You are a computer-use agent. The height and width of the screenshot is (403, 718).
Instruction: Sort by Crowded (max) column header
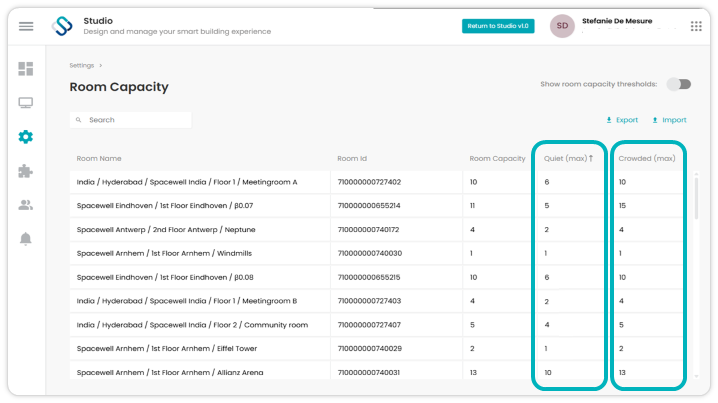point(647,158)
